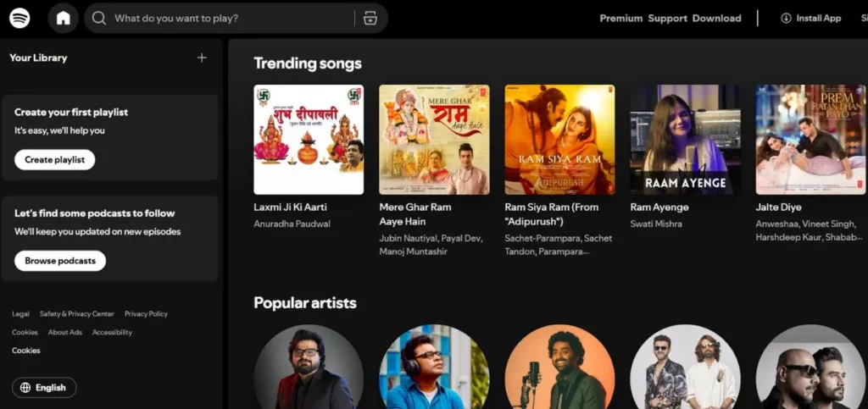
Task: Go to Home via the house icon
Action: (x=63, y=19)
